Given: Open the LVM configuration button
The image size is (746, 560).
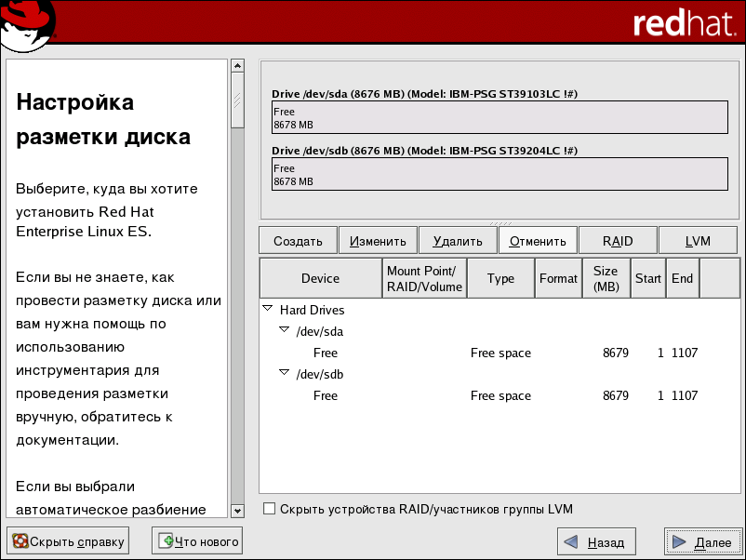Looking at the screenshot, I should point(698,241).
